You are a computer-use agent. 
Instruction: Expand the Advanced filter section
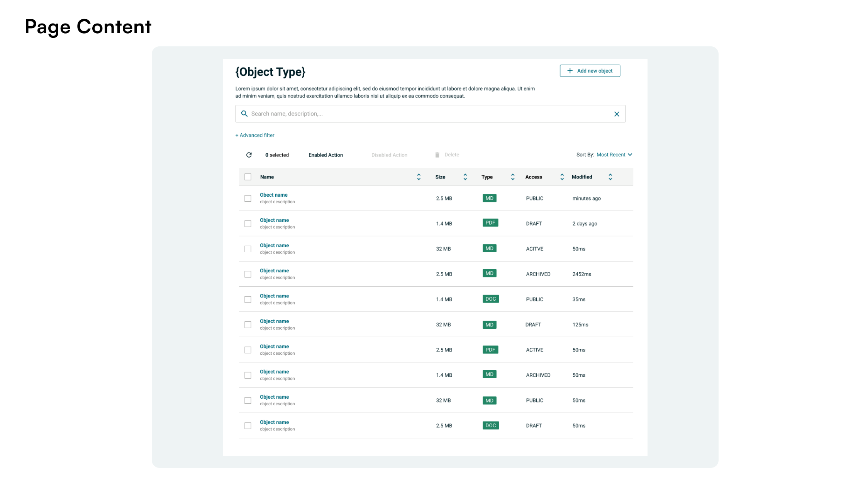(255, 135)
